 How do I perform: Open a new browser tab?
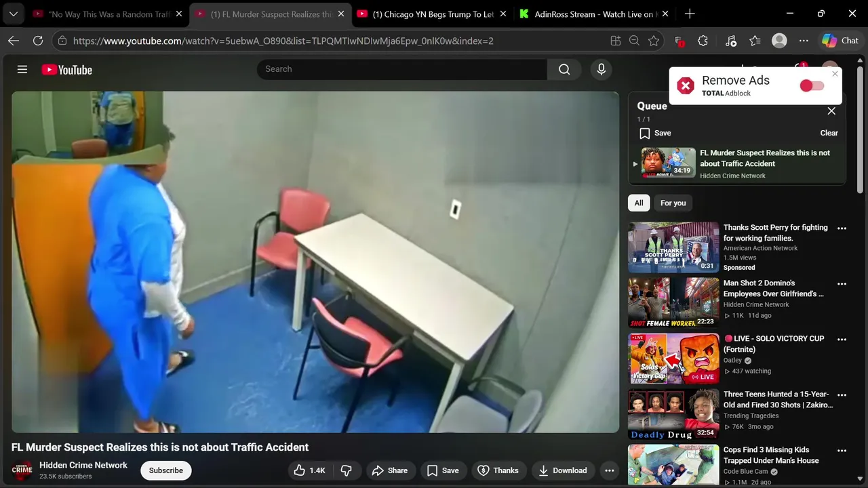(x=690, y=14)
